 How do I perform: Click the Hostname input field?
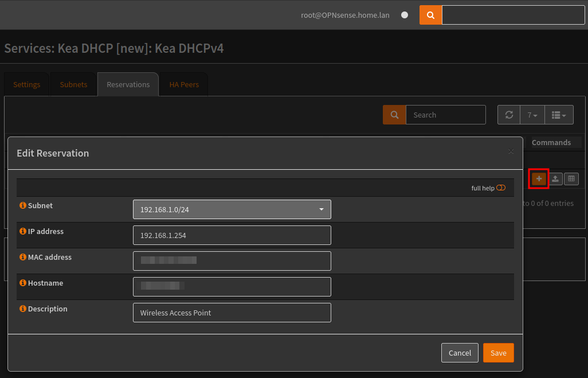tap(232, 287)
